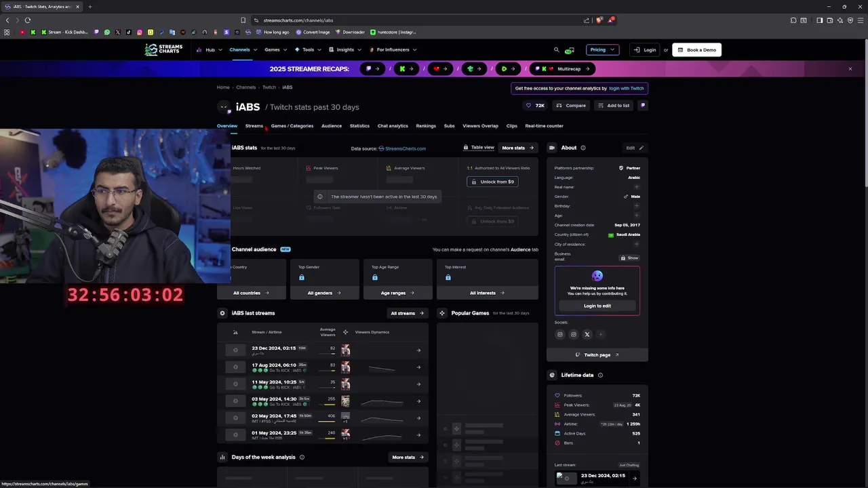The width and height of the screenshot is (868, 488).
Task: Open the YouTube streamer recap button
Action: (441, 68)
